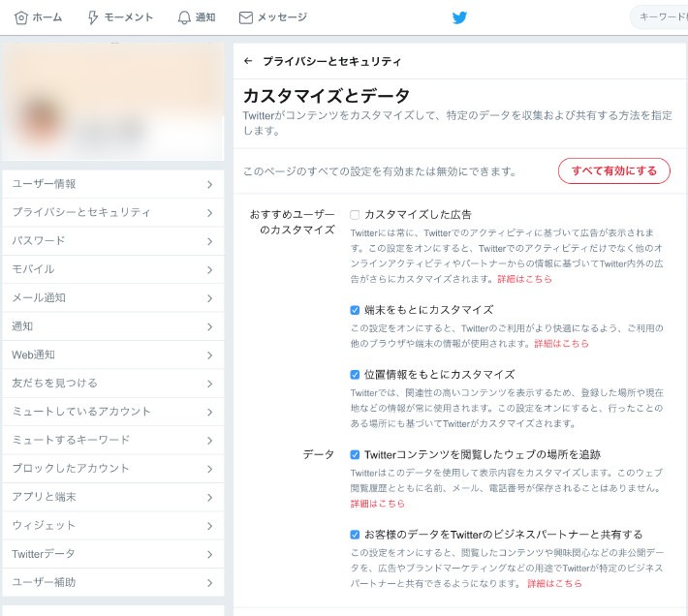Uncheck Twitterコンテンツを閲覧したウェブの場所を追跡 checkbox

tap(355, 454)
